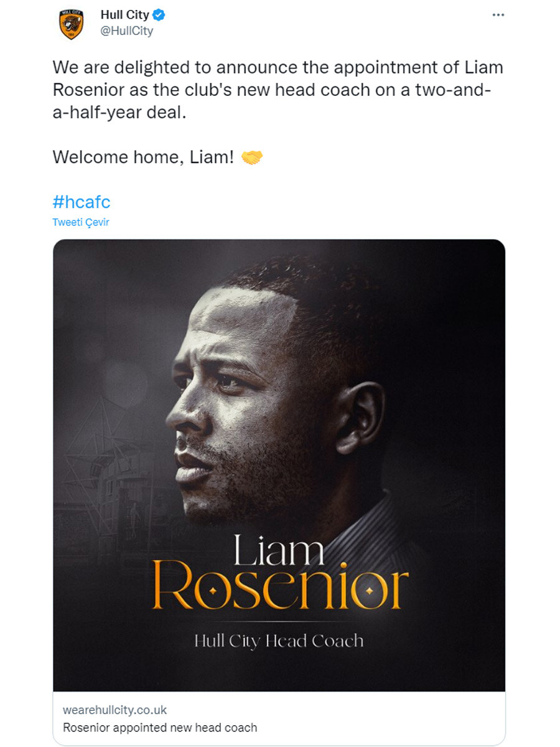Click the Tweeti Çevir translate link

[81, 222]
